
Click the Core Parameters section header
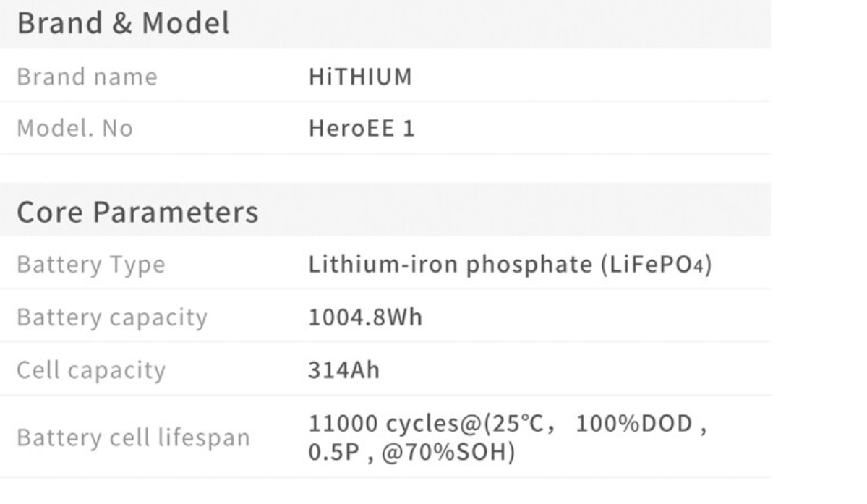[x=137, y=212]
